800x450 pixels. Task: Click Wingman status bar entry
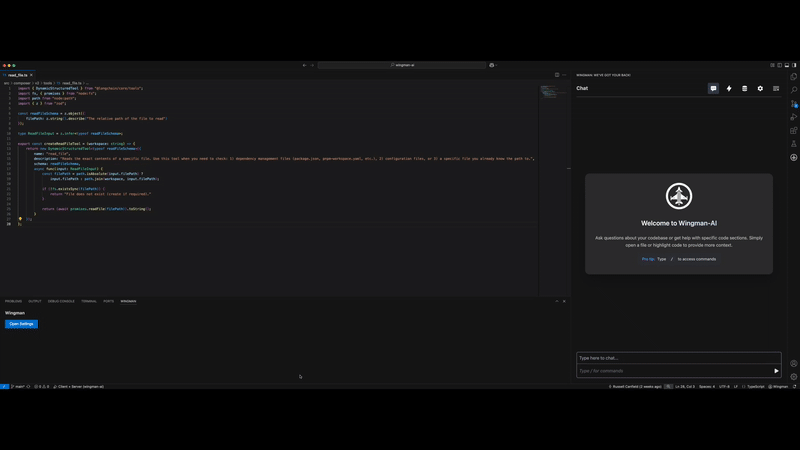[x=779, y=386]
